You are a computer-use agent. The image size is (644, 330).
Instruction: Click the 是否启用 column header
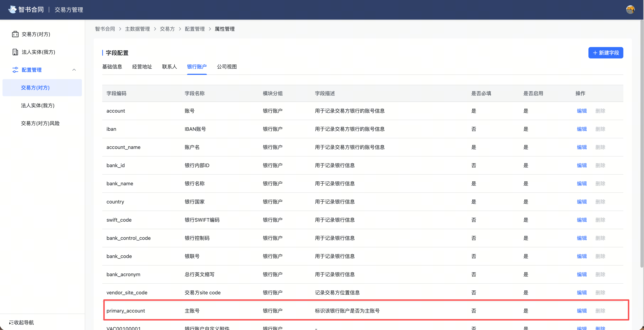click(x=533, y=93)
